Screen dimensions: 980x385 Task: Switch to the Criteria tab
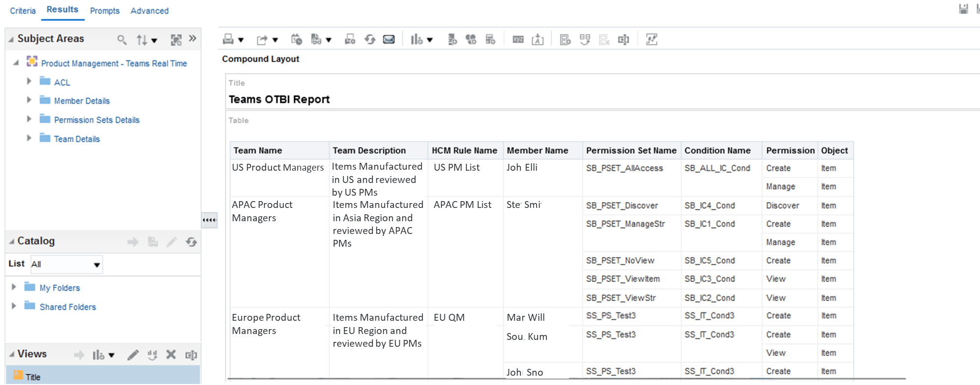pyautogui.click(x=23, y=11)
